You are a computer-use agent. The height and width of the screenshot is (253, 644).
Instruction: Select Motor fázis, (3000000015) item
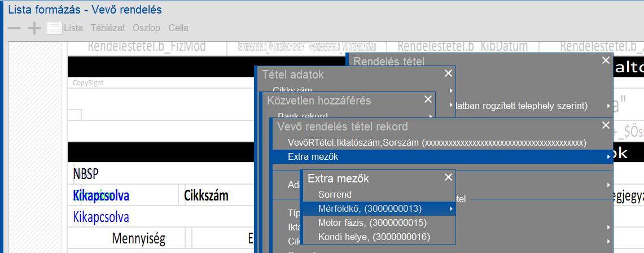tap(379, 223)
